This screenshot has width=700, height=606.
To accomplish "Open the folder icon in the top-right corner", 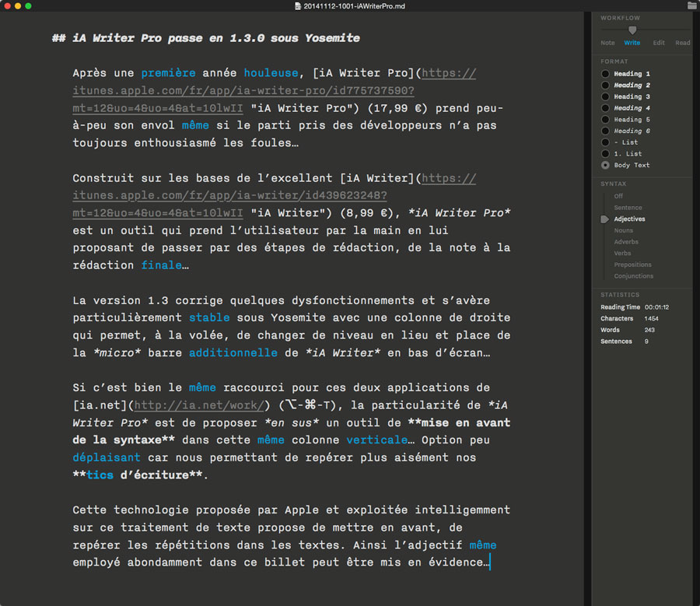I will (692, 5).
